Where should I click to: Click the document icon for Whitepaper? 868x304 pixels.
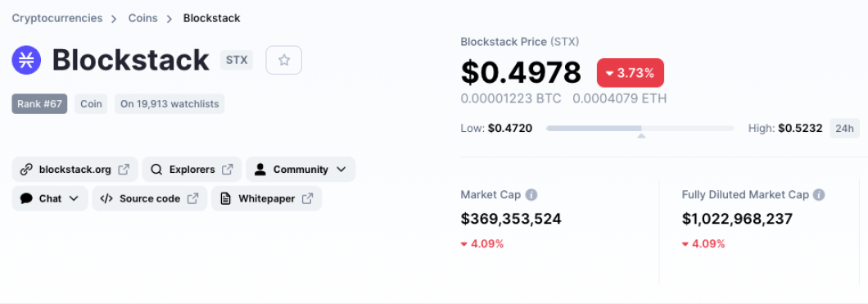click(x=225, y=198)
